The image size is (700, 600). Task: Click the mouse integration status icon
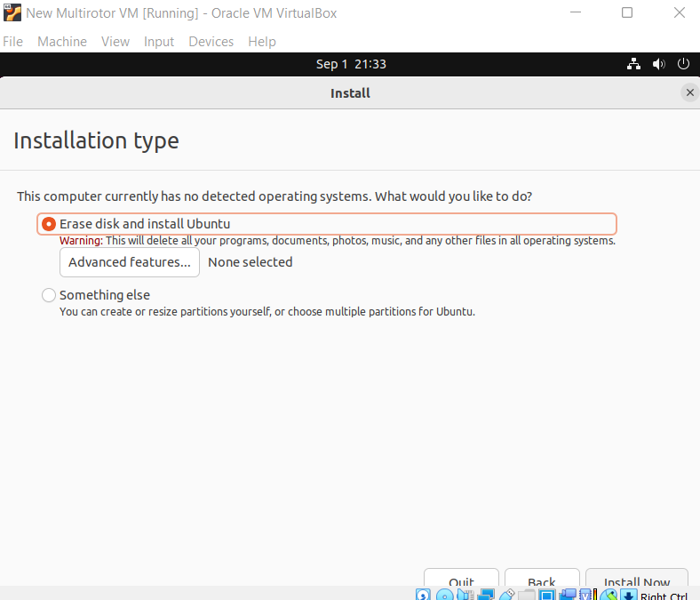[x=609, y=595]
